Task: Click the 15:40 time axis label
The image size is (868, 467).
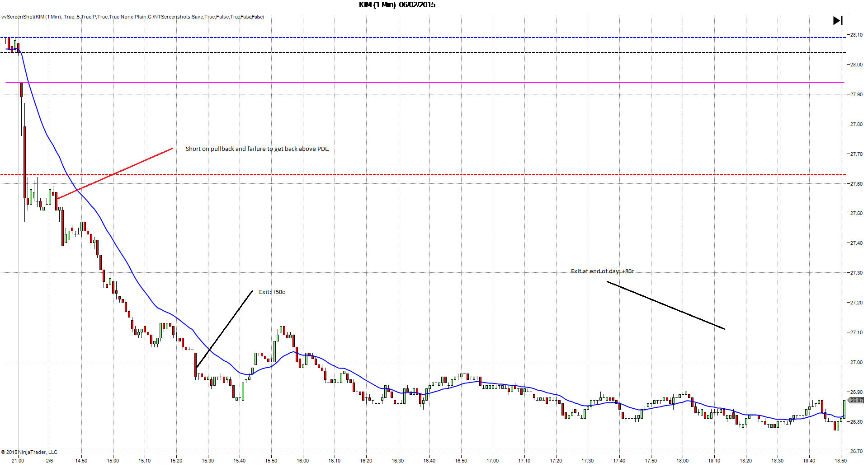Action: 240,461
